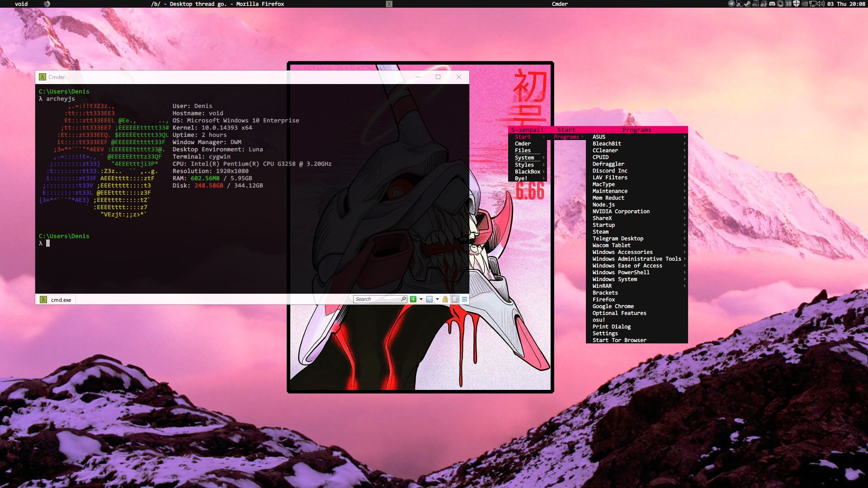This screenshot has width=868, height=488.
Task: Expand the CCleaner programs folder
Action: pyautogui.click(x=637, y=150)
